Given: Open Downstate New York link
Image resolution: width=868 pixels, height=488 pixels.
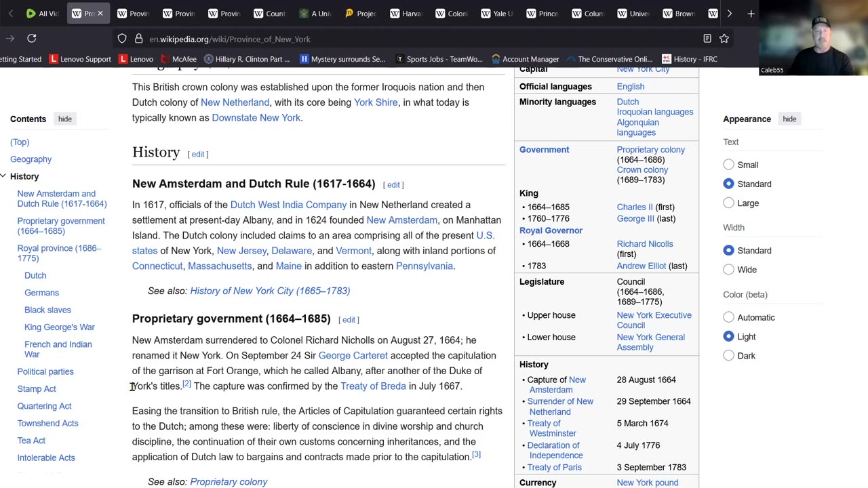Looking at the screenshot, I should 256,118.
